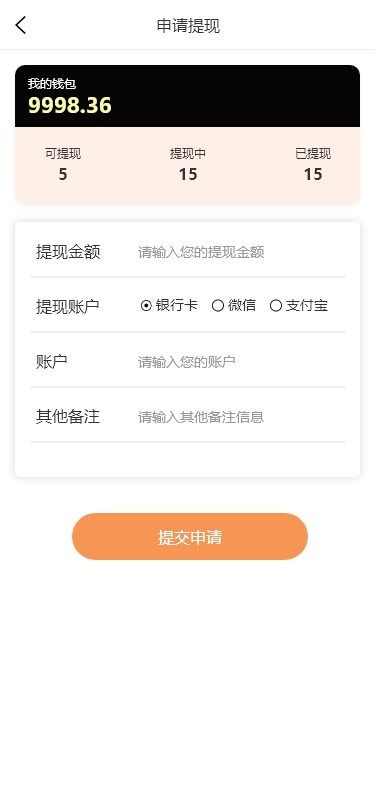Submit with the 提交申请 button
375x812 pixels.
(x=190, y=536)
